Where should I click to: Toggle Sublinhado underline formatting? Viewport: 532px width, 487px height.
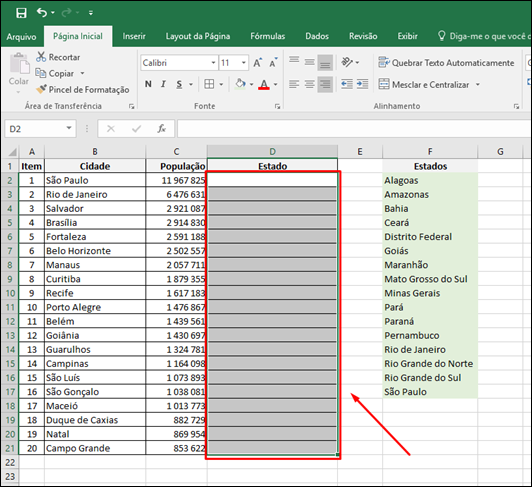pyautogui.click(x=179, y=84)
